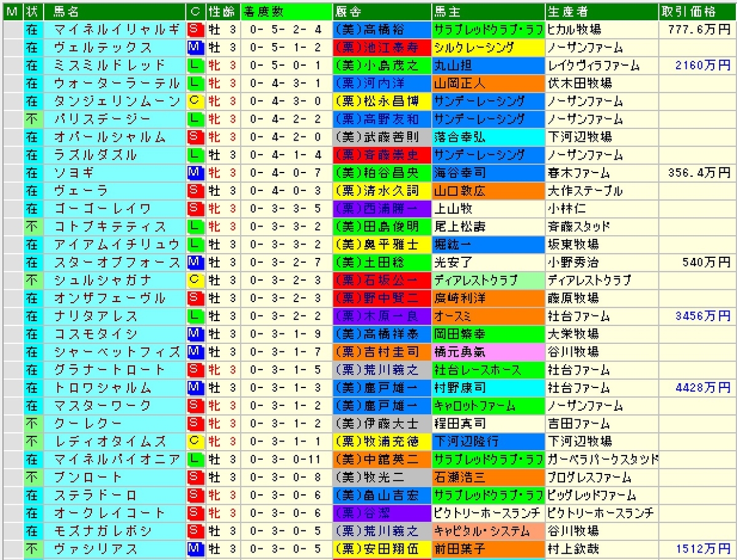Click the C class icon for シュルシャガナ

pos(195,280)
